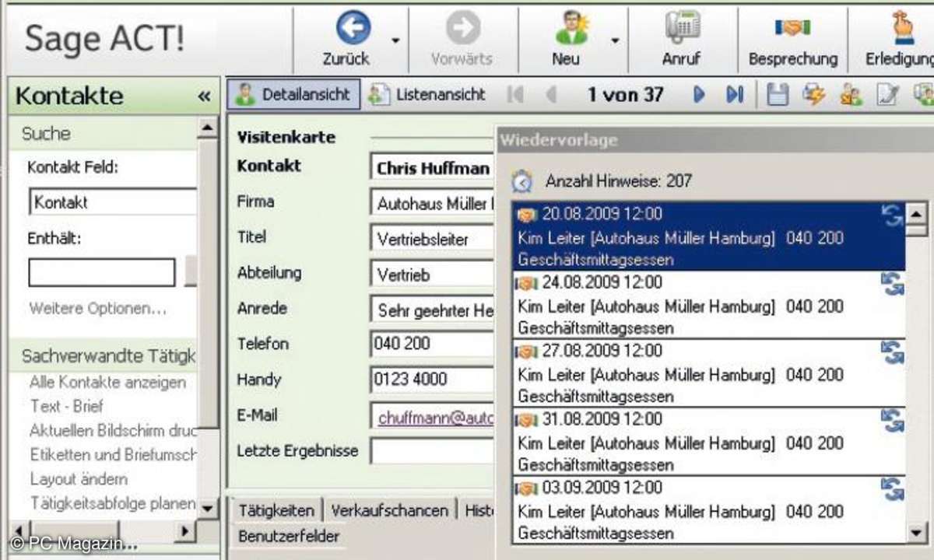Image resolution: width=934 pixels, height=560 pixels.
Task: Switch to Detailansicht view
Action: click(294, 95)
